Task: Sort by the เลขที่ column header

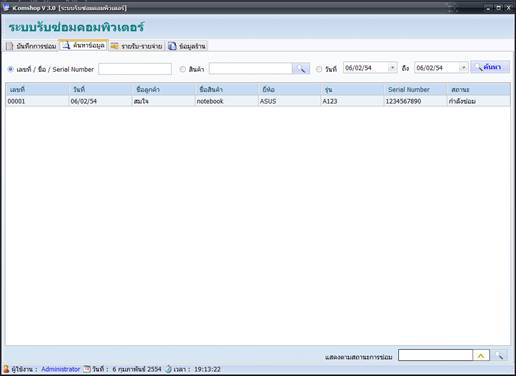Action: 37,89
